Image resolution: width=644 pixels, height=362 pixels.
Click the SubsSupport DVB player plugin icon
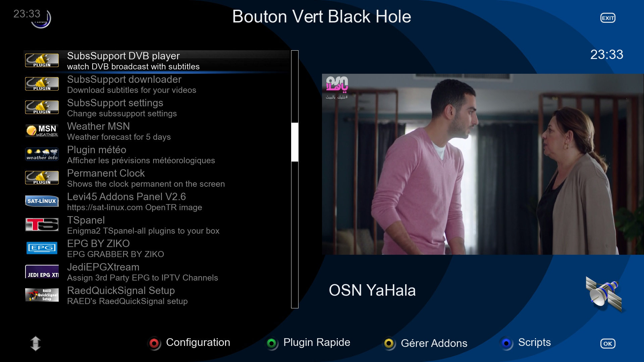point(42,60)
